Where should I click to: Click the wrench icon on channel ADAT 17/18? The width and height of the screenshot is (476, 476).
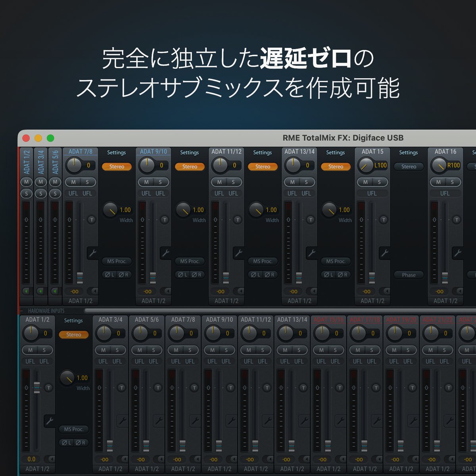pos(377,421)
